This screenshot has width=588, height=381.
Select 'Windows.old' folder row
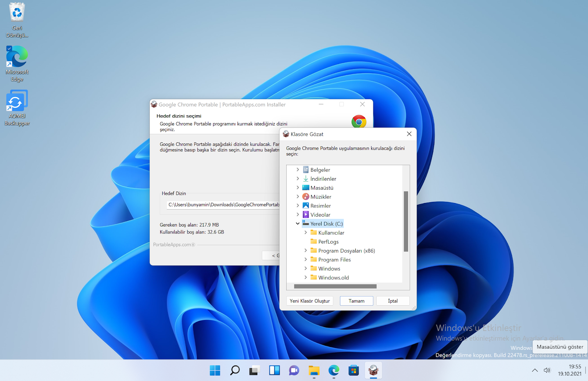click(x=333, y=278)
